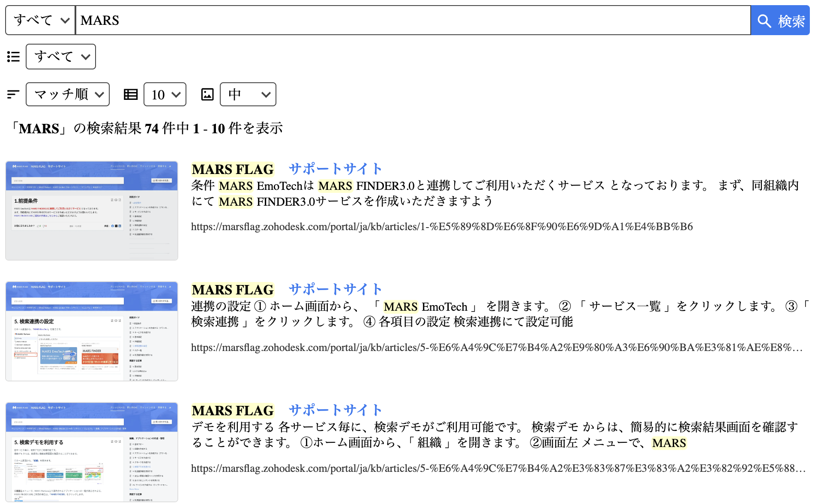
Task: Open the すべて category dropdown below the search bar
Action: [61, 57]
